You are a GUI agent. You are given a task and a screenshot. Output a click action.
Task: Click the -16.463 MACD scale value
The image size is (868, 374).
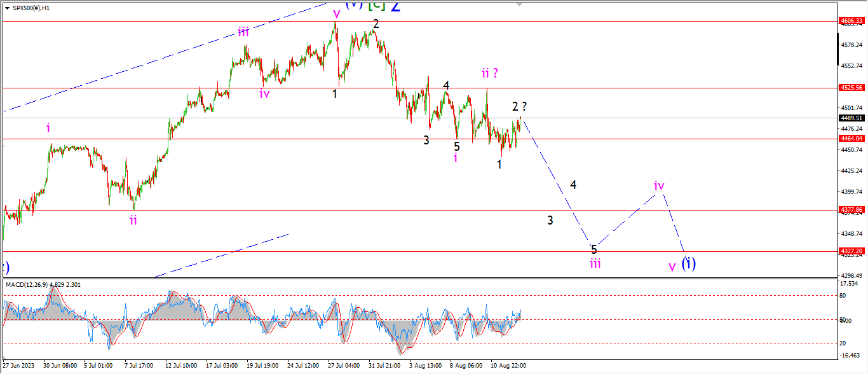pyautogui.click(x=850, y=356)
